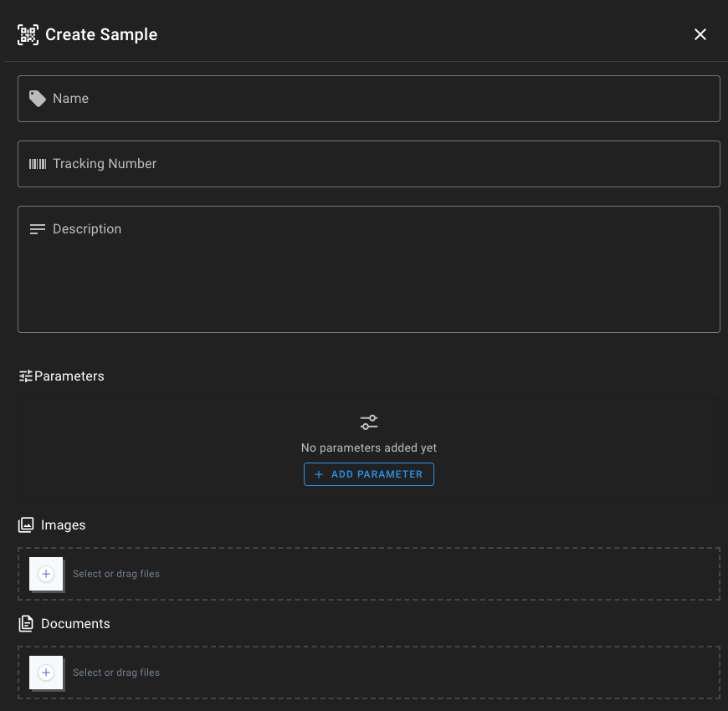The height and width of the screenshot is (711, 728).
Task: Click the tag icon in the Name field
Action: coord(38,99)
